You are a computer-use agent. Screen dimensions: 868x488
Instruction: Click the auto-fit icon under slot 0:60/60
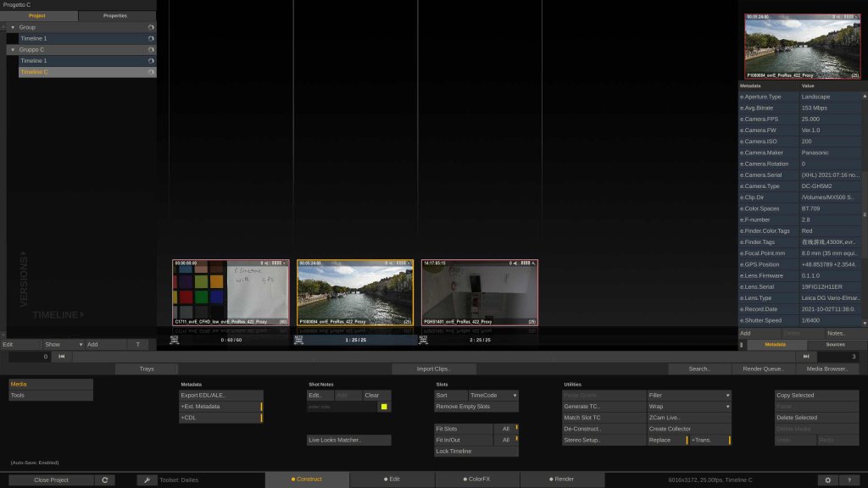[175, 340]
